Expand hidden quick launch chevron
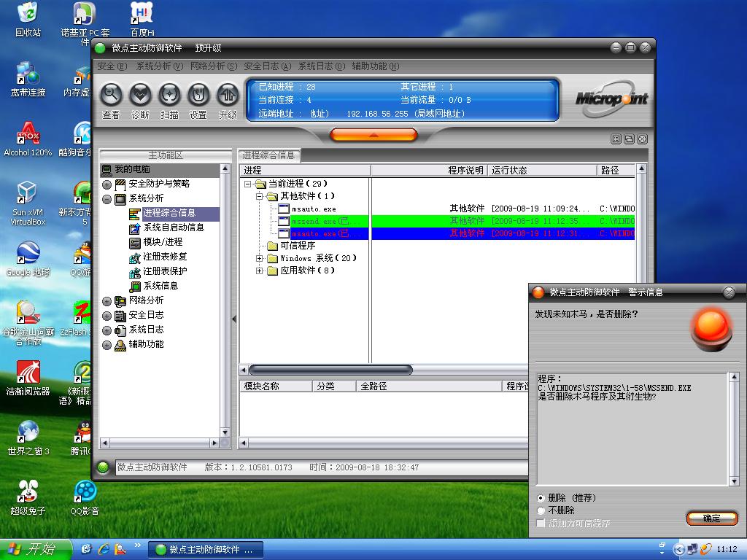This screenshot has height=560, width=747. point(138,545)
